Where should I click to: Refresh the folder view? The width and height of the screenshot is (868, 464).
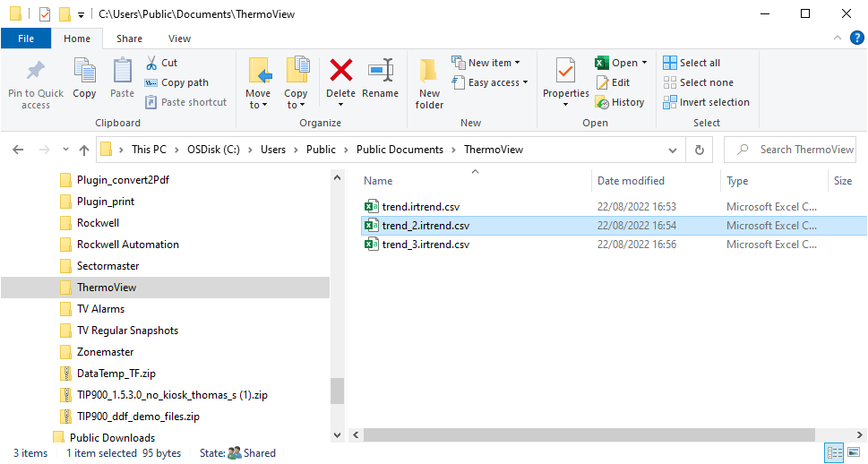pos(700,150)
